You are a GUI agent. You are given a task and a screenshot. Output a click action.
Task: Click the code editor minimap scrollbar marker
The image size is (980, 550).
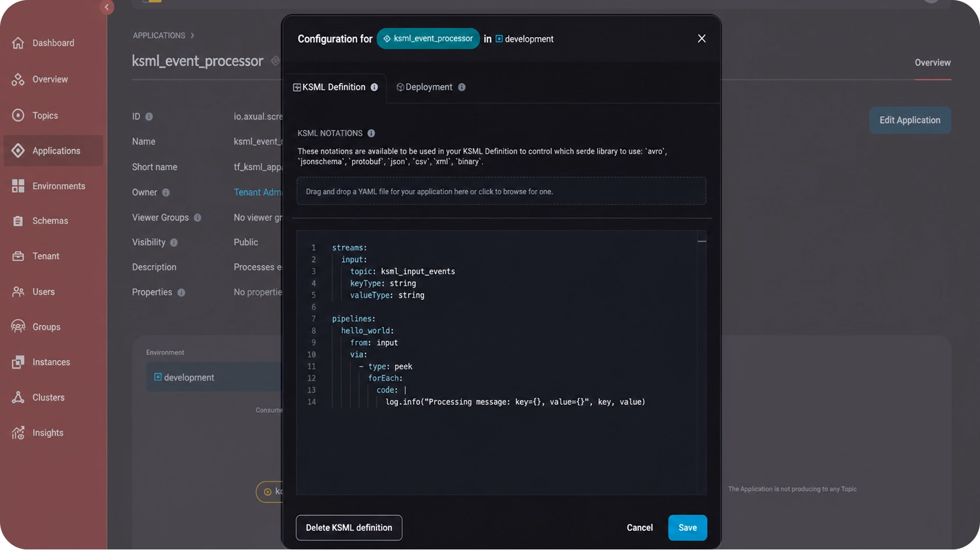[702, 241]
